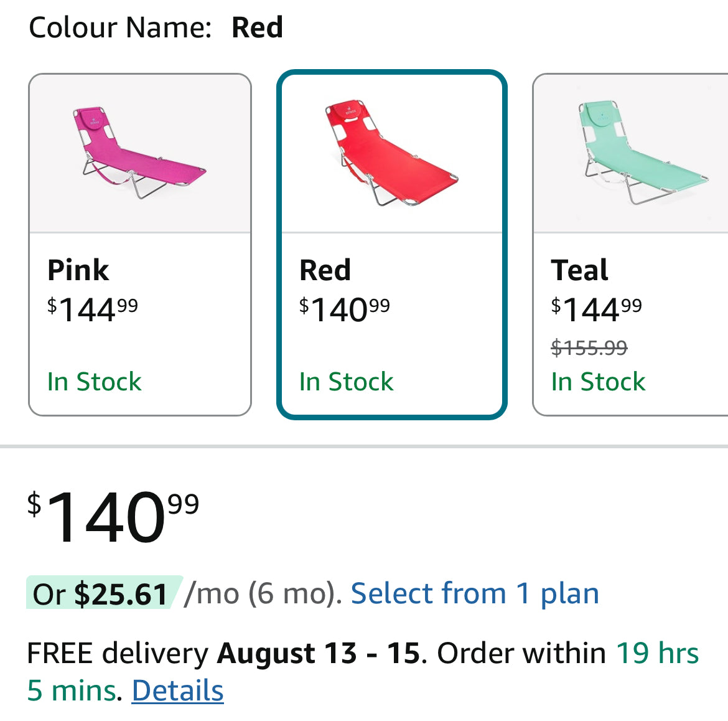
Task: Click the August 13 - 15 delivery date
Action: (319, 653)
